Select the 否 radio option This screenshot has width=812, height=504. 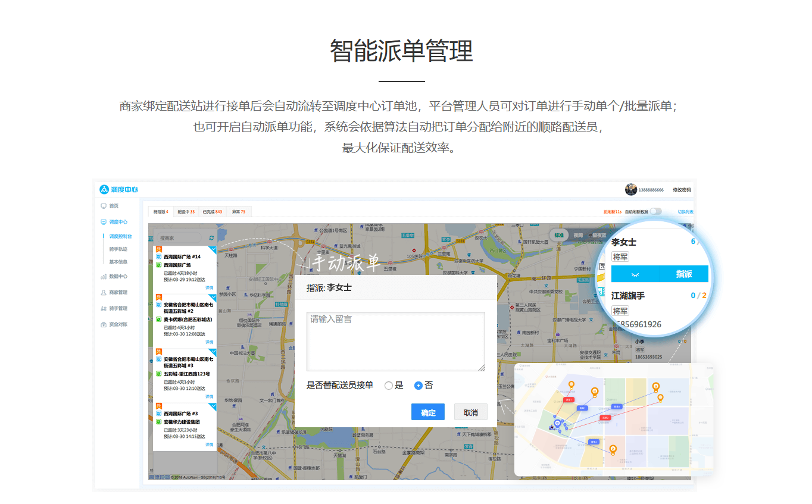[x=419, y=386]
